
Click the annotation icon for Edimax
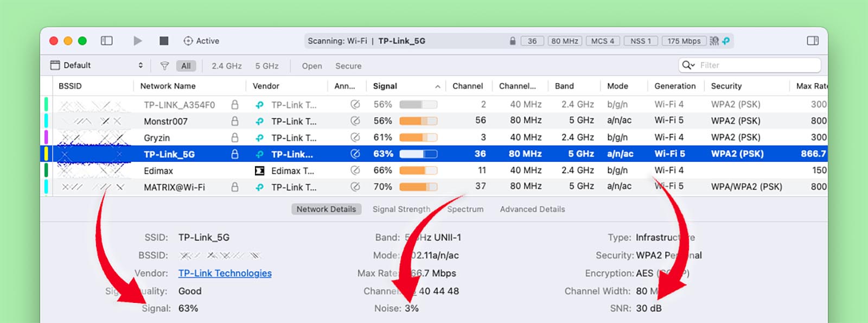355,170
